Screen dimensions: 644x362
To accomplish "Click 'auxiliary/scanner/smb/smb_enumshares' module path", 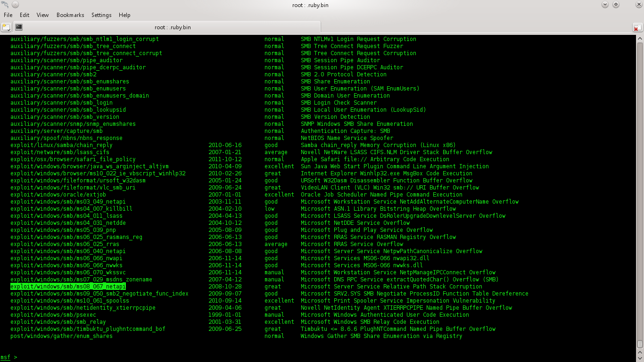I will coord(70,82).
